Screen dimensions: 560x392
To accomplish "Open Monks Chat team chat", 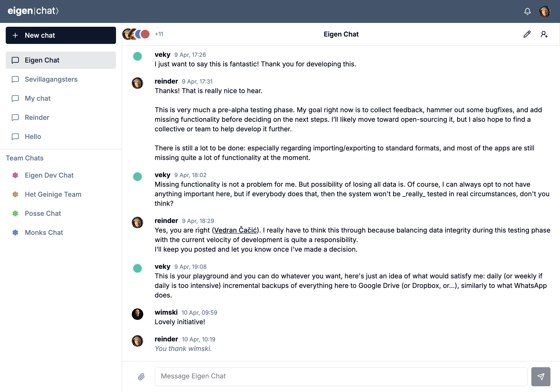I will pyautogui.click(x=44, y=233).
